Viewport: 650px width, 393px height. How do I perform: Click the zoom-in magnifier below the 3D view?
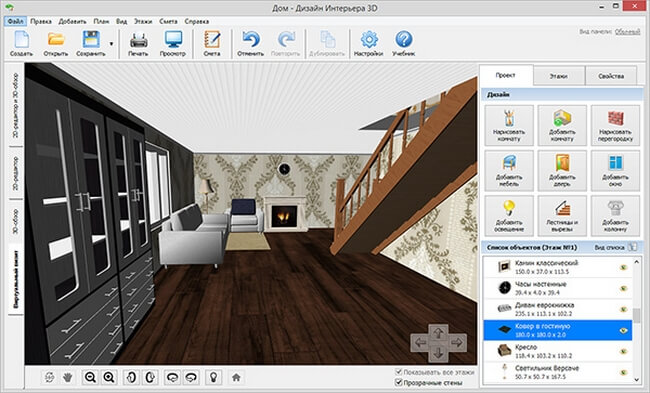[109, 377]
